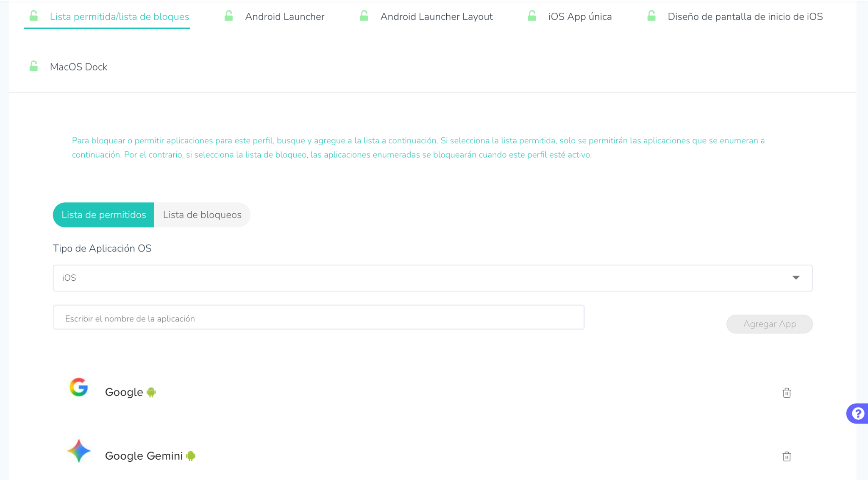
Task: Click Android badge next to Google Gemini
Action: [191, 456]
